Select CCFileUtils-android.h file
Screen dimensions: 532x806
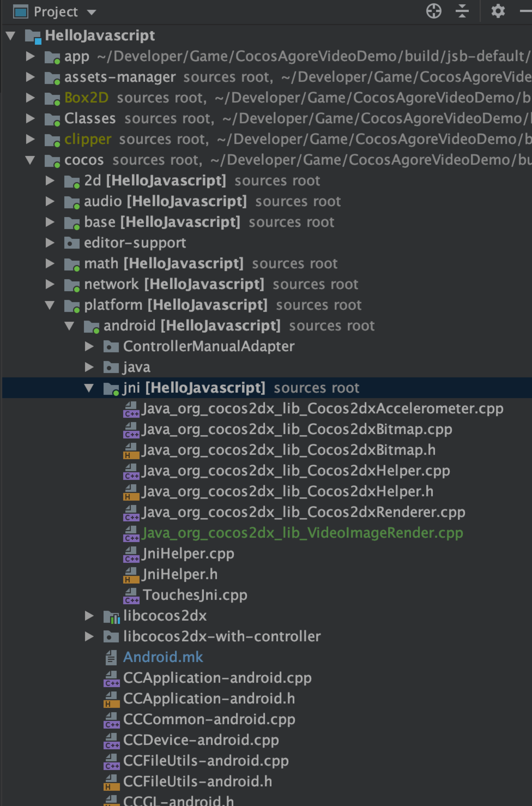tap(198, 781)
